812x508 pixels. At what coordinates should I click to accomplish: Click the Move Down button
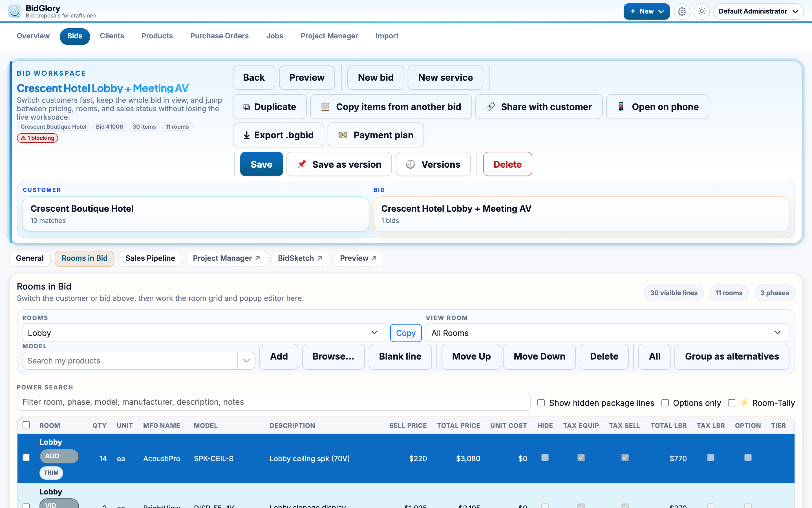540,356
